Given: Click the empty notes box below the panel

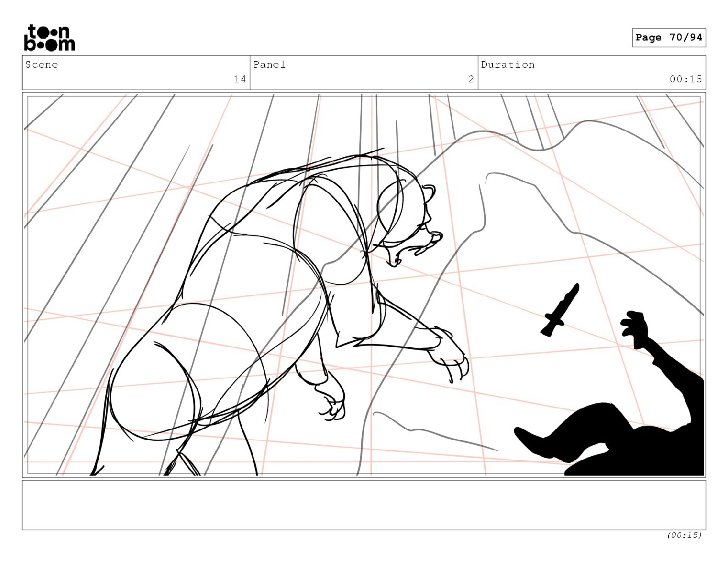Looking at the screenshot, I should (x=364, y=505).
